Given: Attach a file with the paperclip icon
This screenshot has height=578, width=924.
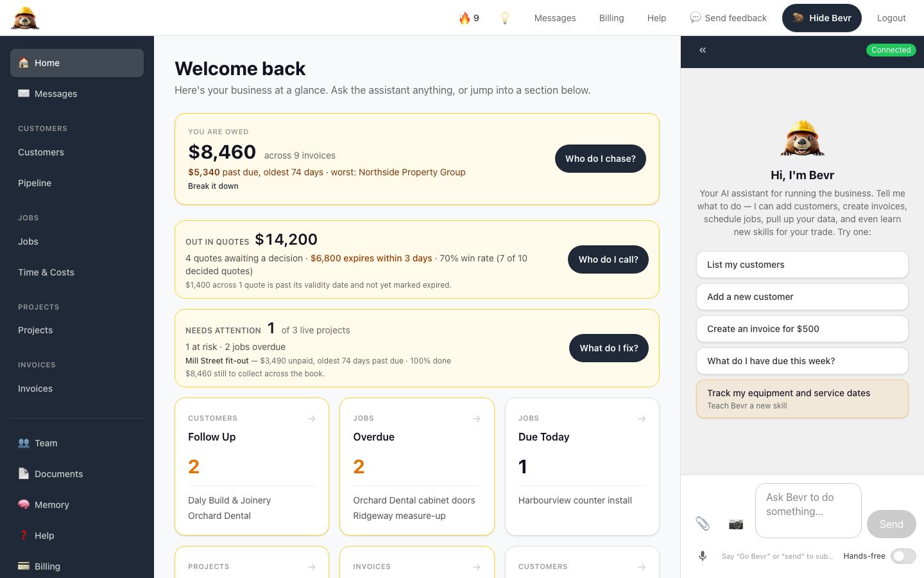Looking at the screenshot, I should (703, 524).
